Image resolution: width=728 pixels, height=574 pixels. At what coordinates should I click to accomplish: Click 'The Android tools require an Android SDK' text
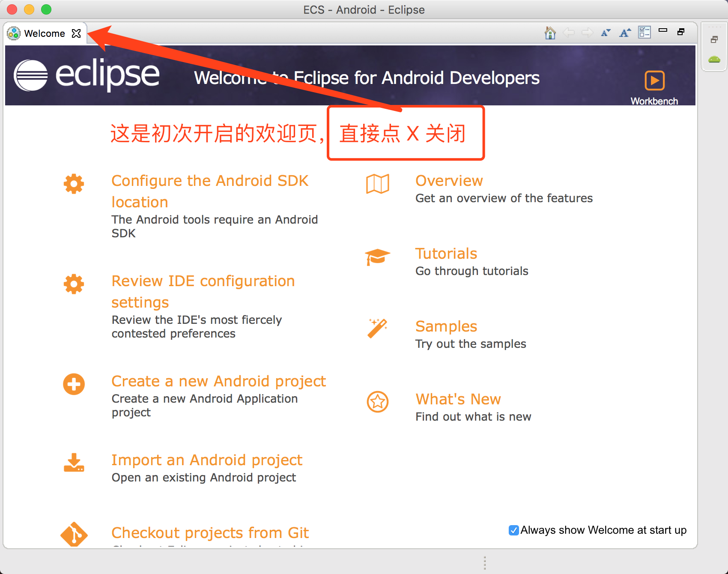point(215,226)
